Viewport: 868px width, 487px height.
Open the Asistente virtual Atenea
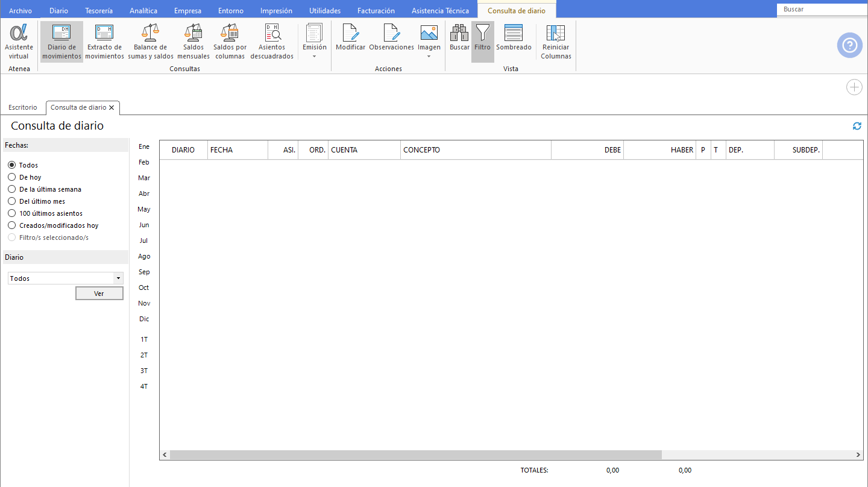coord(19,42)
